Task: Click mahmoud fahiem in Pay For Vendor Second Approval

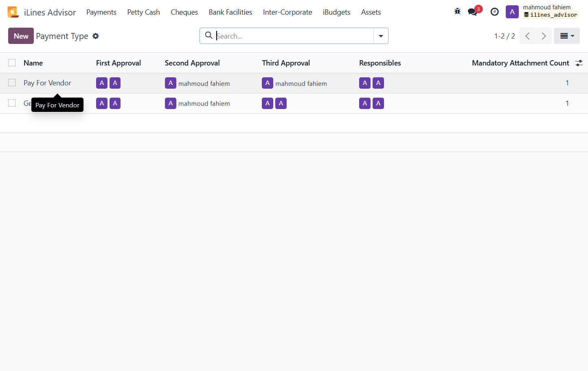Action: click(x=204, y=83)
